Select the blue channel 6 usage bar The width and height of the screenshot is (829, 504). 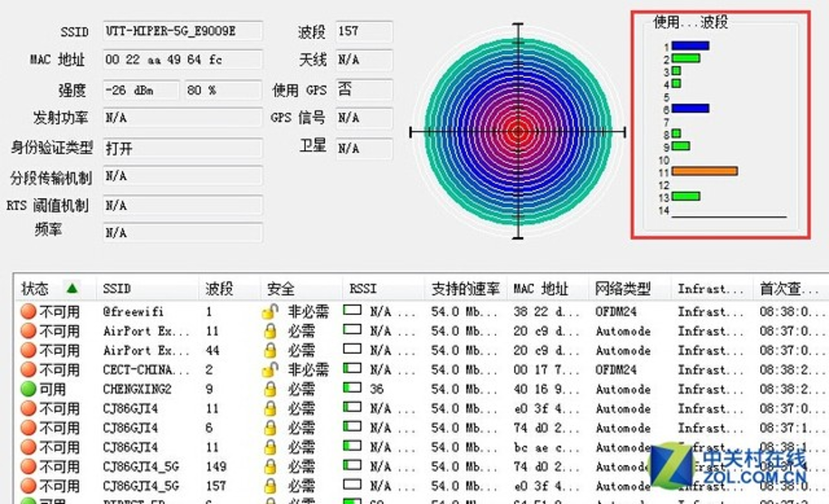point(690,109)
